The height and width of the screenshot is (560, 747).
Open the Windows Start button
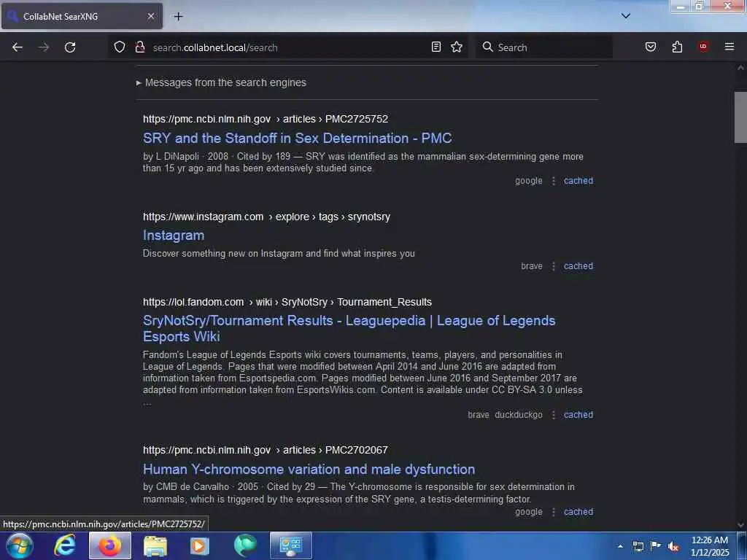(x=20, y=545)
